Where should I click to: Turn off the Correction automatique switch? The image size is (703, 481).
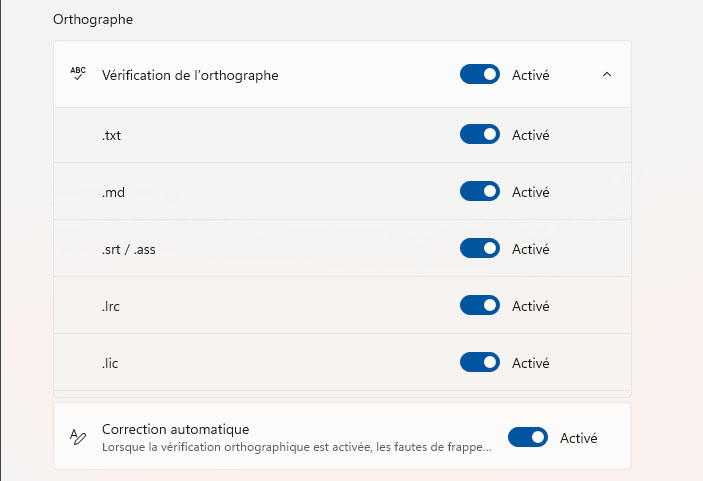[x=528, y=437]
